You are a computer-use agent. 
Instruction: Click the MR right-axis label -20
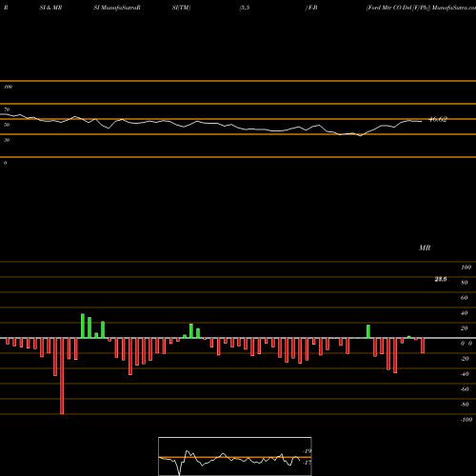click(465, 359)
